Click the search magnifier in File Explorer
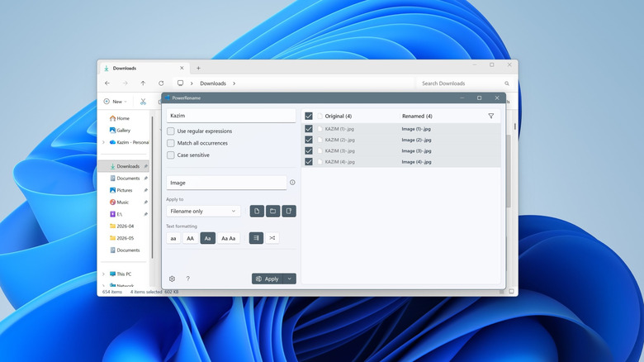This screenshot has height=362, width=644. (507, 83)
